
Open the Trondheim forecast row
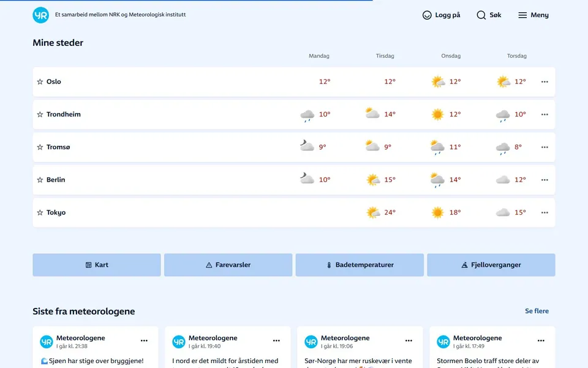coord(293,115)
